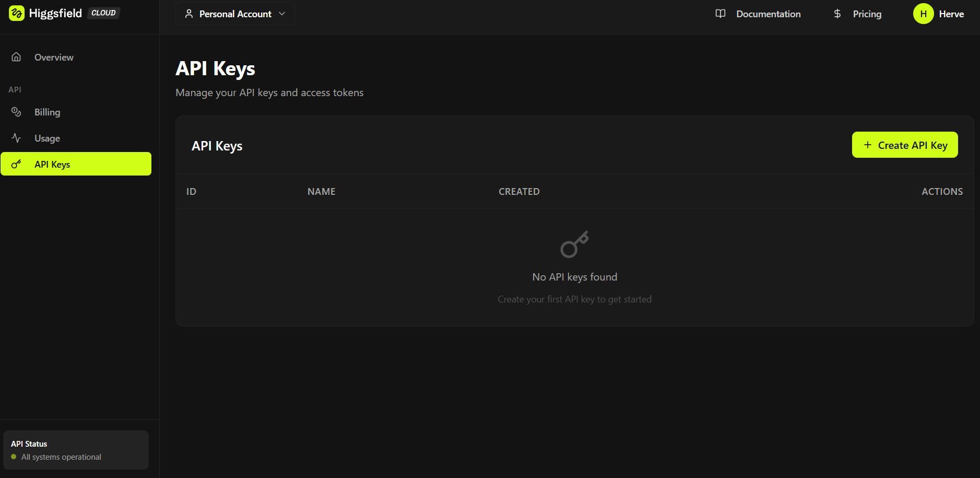The height and width of the screenshot is (478, 980).
Task: Click the Documentation book icon
Action: point(721,14)
